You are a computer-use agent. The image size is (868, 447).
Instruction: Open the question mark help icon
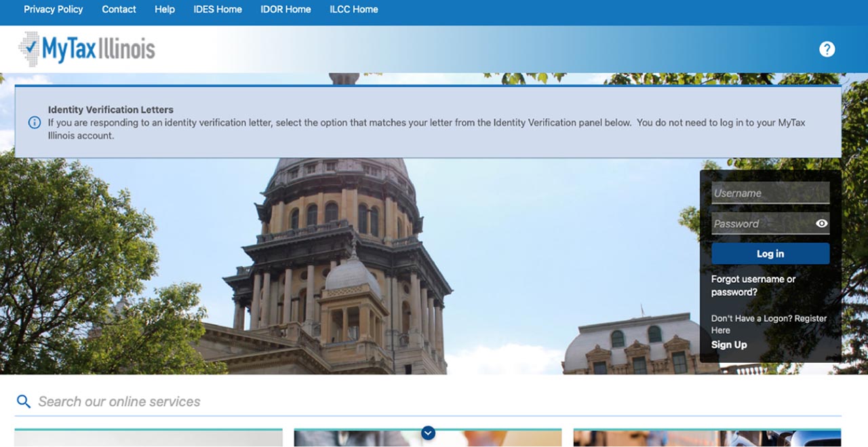pos(827,49)
